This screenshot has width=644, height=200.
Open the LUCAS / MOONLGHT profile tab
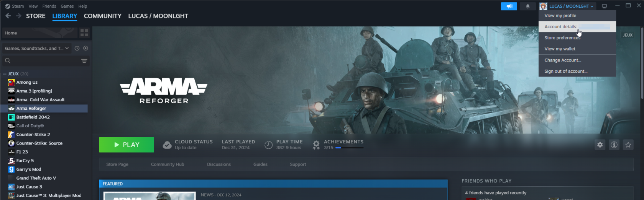click(158, 16)
